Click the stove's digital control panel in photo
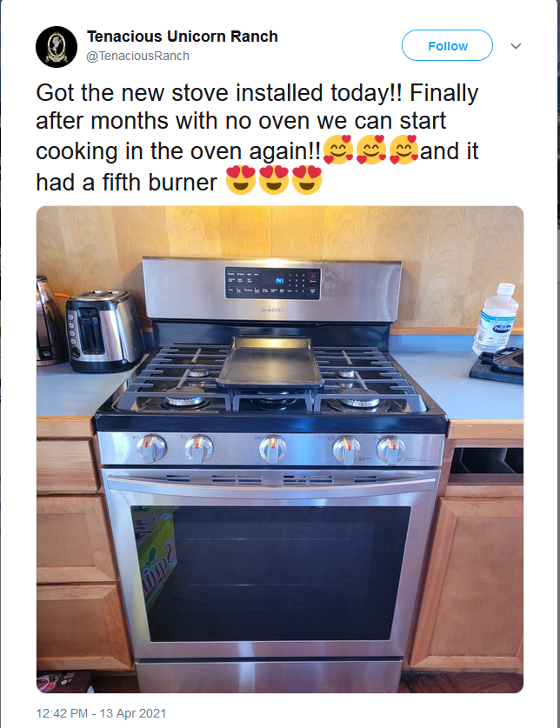Viewport: 560px width, 728px height. [x=272, y=283]
